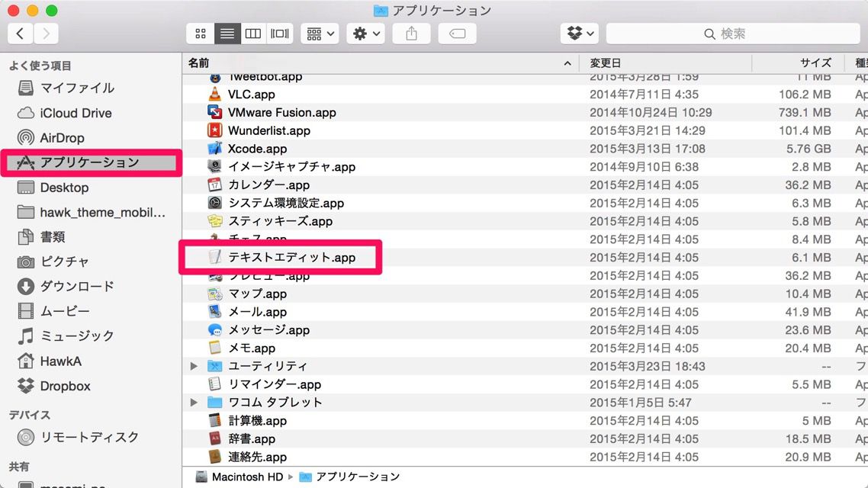Select メッセージ.app row
The height and width of the screenshot is (488, 868).
525,329
